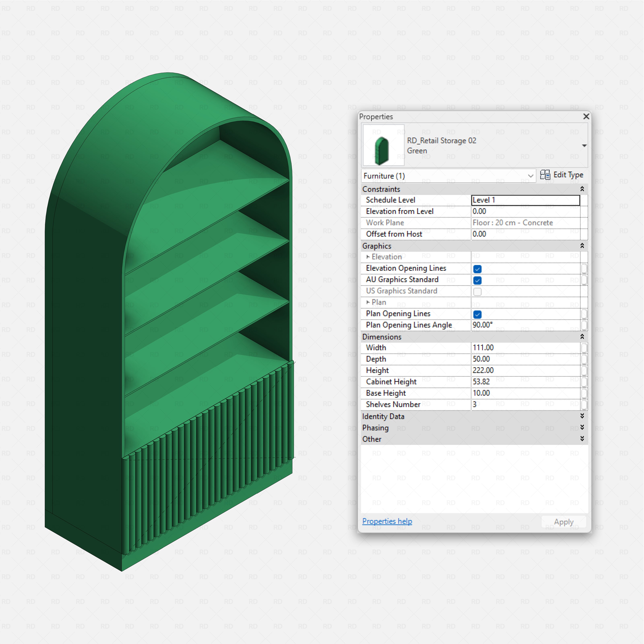Viewport: 644px width, 644px height.
Task: Edit the Schedule Level field showing Level 1
Action: pyautogui.click(x=525, y=200)
